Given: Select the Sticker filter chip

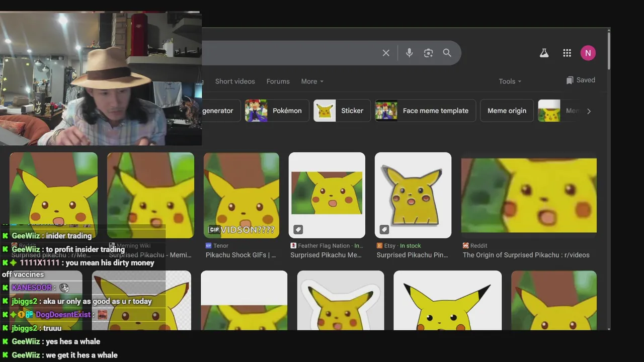Looking at the screenshot, I should (x=342, y=111).
